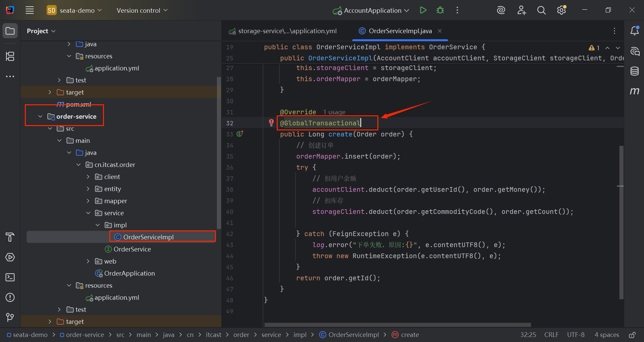
Task: Expand the mapper package
Action: (88, 201)
